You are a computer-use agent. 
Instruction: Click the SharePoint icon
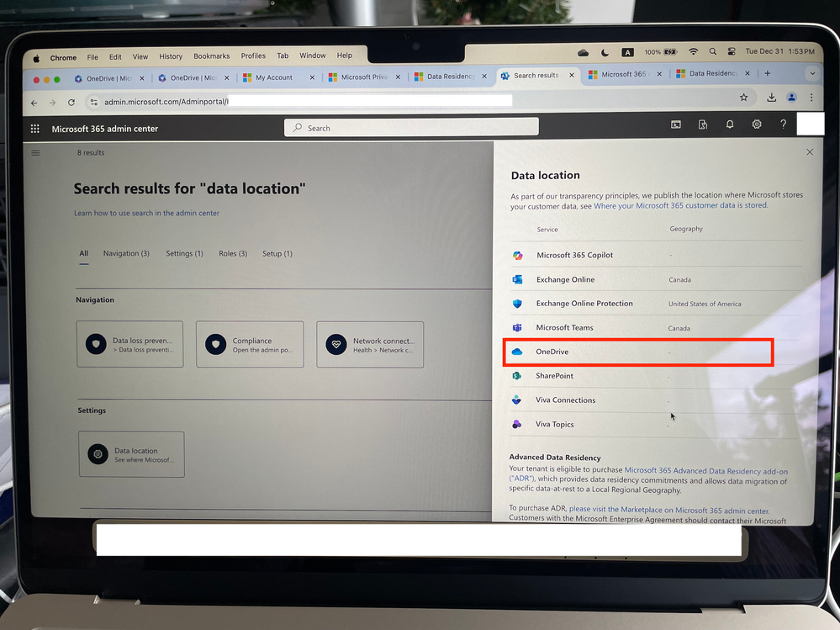pyautogui.click(x=516, y=376)
